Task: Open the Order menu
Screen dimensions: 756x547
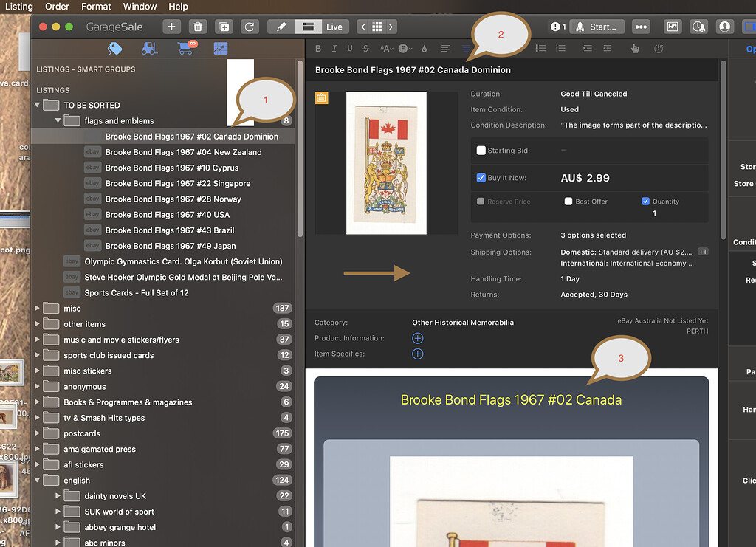Action: click(57, 7)
